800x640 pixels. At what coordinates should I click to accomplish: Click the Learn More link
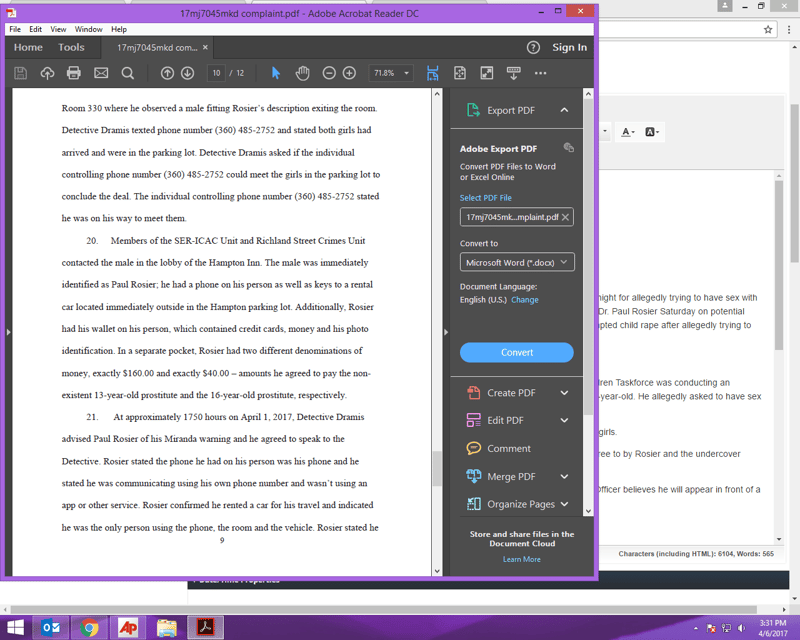522,559
